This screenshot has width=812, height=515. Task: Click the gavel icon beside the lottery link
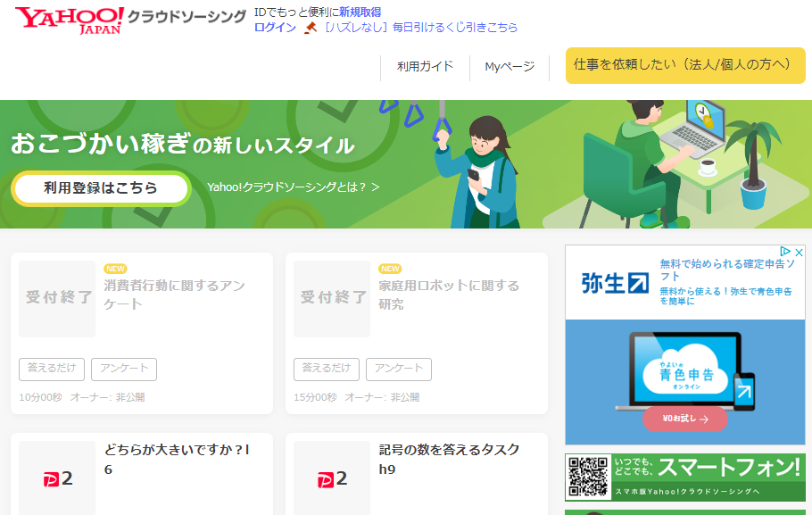(x=311, y=28)
